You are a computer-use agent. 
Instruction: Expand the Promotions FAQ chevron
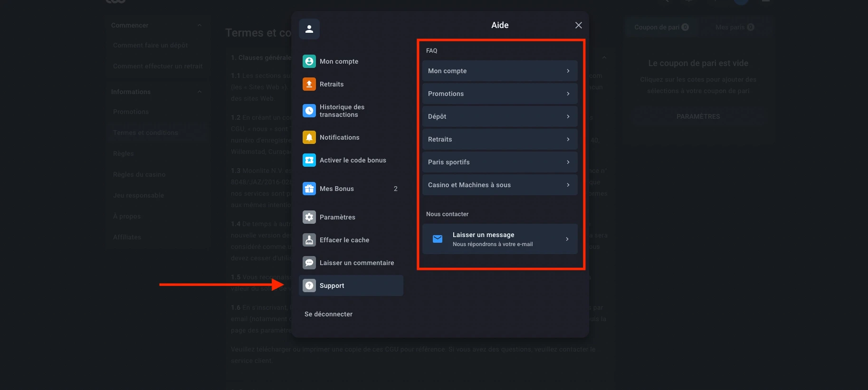tap(568, 94)
